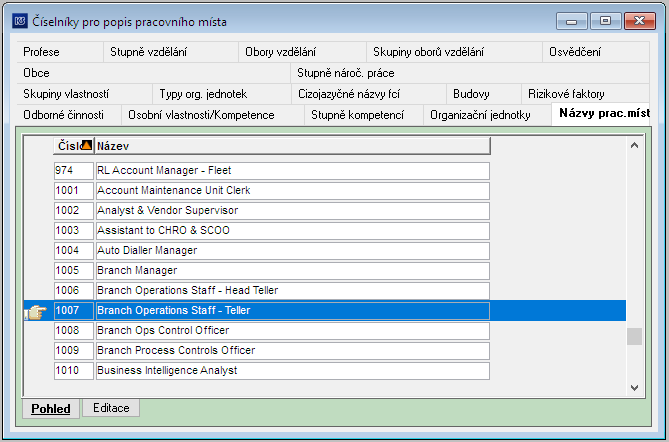Click number cell 1005

click(x=74, y=271)
